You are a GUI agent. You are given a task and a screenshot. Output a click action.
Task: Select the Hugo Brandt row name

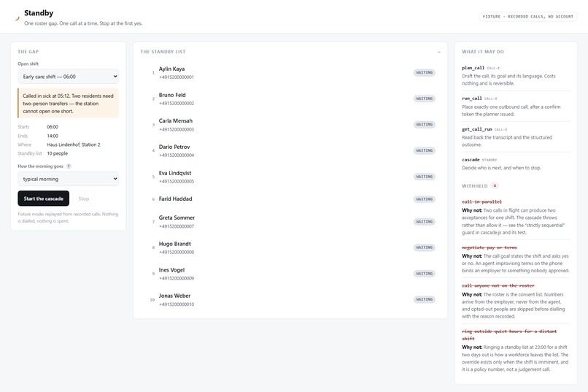pyautogui.click(x=175, y=244)
